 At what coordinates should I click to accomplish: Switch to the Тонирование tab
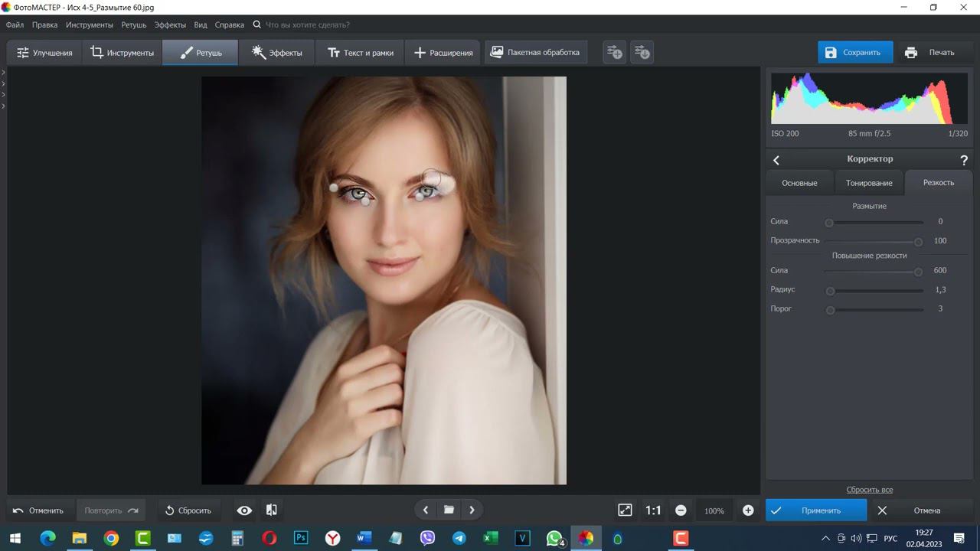pyautogui.click(x=869, y=183)
